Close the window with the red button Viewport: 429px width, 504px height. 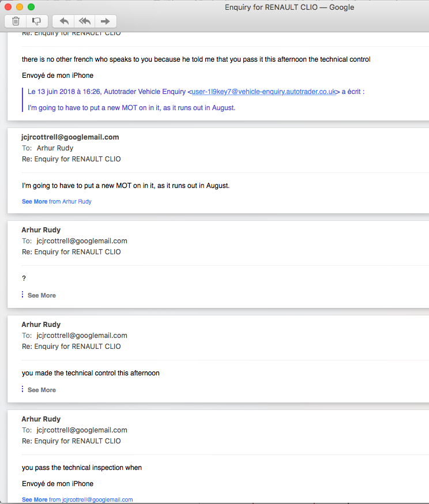(8, 7)
